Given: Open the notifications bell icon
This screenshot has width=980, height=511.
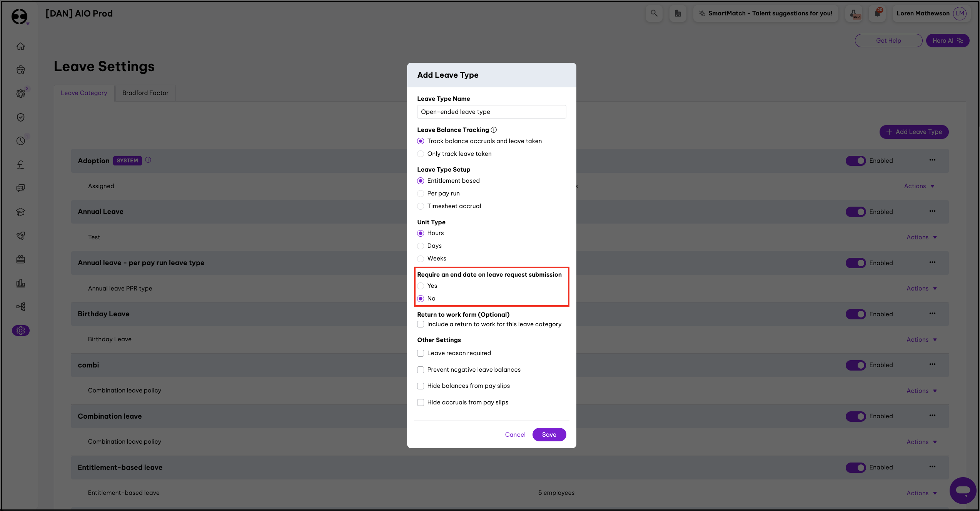Looking at the screenshot, I should point(877,13).
